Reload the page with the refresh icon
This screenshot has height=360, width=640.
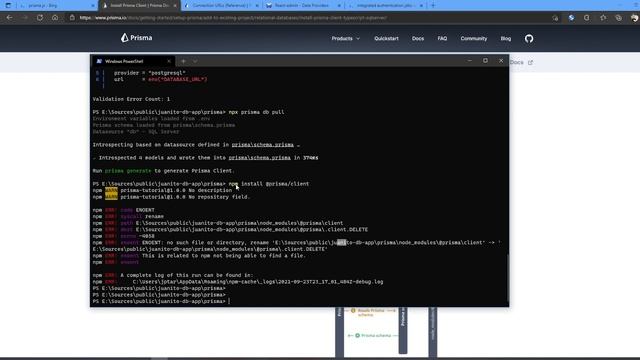(40, 18)
